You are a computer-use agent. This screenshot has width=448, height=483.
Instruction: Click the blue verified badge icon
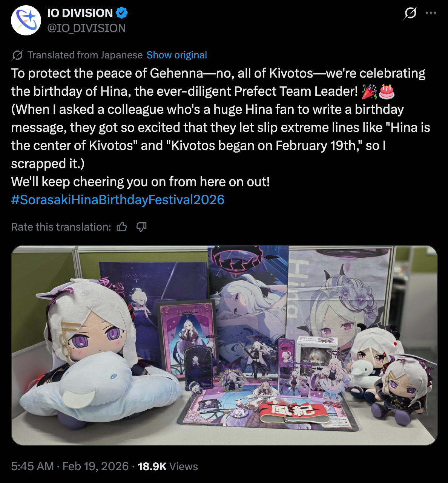[122, 13]
